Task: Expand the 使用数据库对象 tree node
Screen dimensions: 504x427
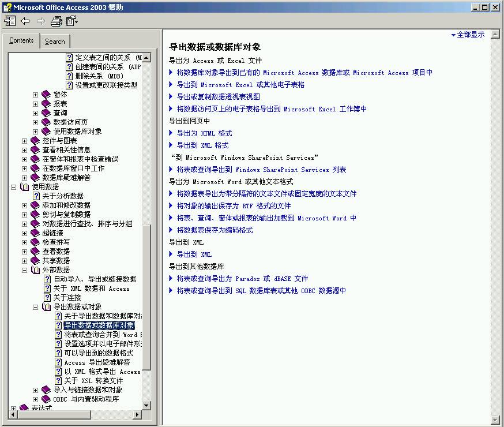Action: click(x=35, y=132)
